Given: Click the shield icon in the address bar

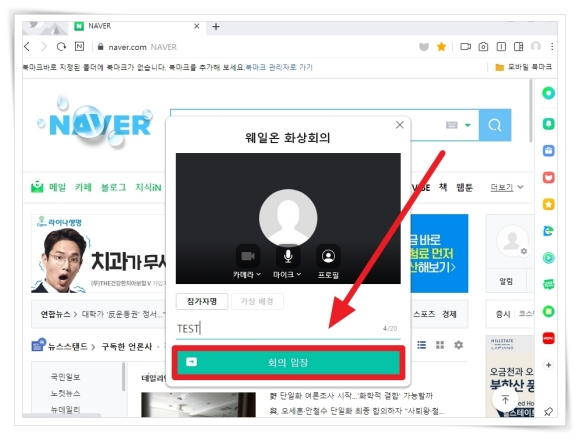Looking at the screenshot, I should pyautogui.click(x=424, y=47).
